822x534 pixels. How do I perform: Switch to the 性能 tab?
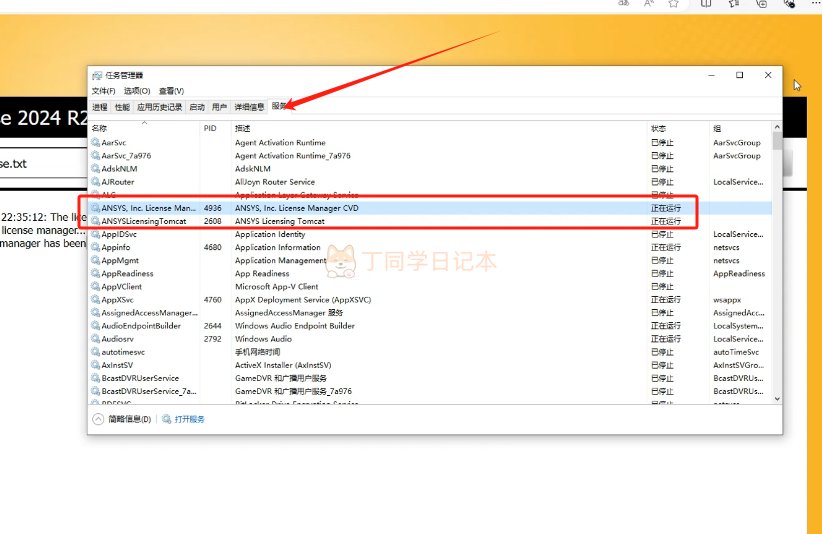[x=122, y=106]
